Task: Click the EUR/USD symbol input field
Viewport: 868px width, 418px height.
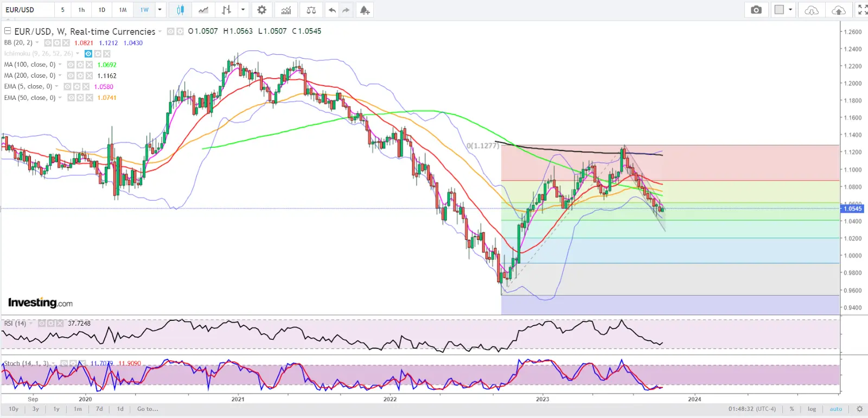Action: [27, 10]
